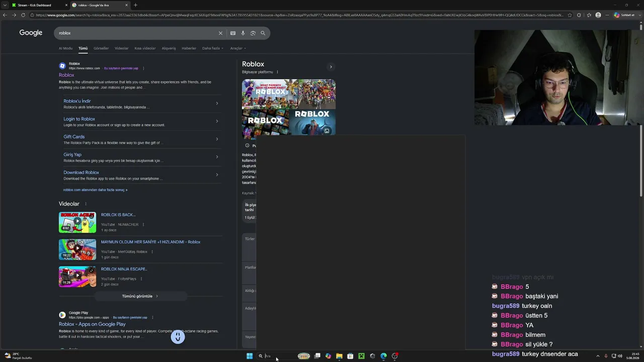The height and width of the screenshot is (362, 644).
Task: Switch to Kısa videolar tab
Action: 145,48
